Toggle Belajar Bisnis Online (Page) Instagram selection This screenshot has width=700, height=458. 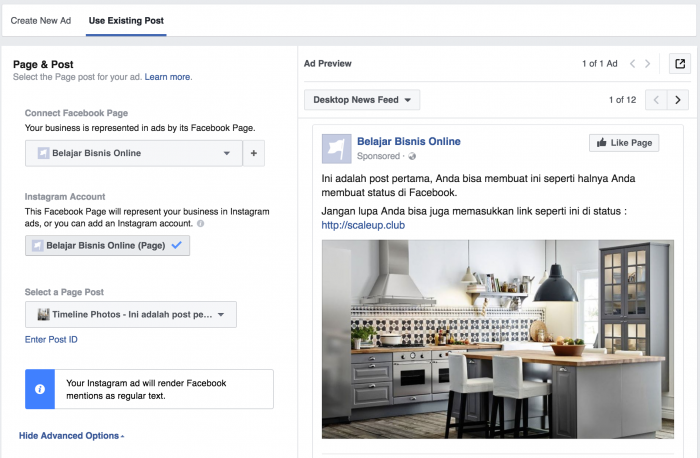[107, 245]
